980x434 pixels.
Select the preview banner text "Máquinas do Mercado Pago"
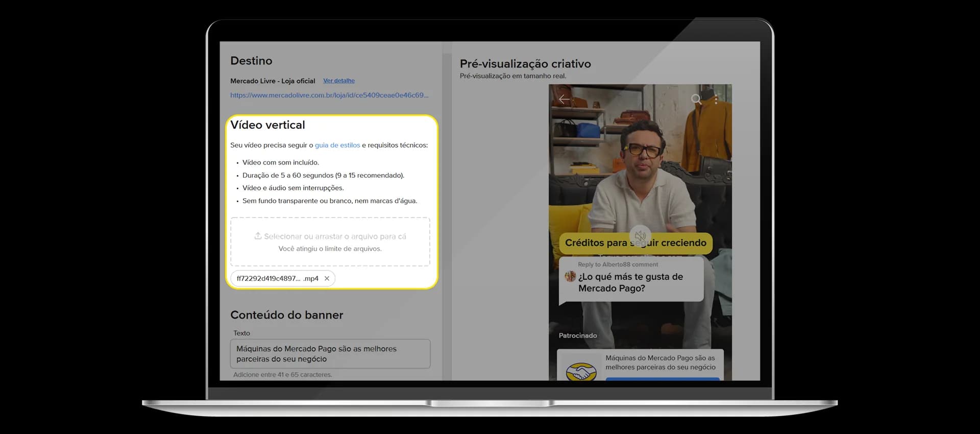pyautogui.click(x=660, y=363)
